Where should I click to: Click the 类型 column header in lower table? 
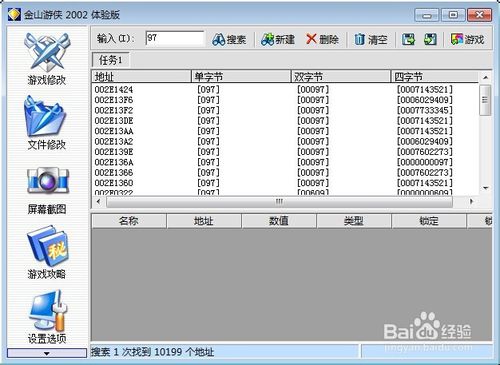[x=354, y=221]
